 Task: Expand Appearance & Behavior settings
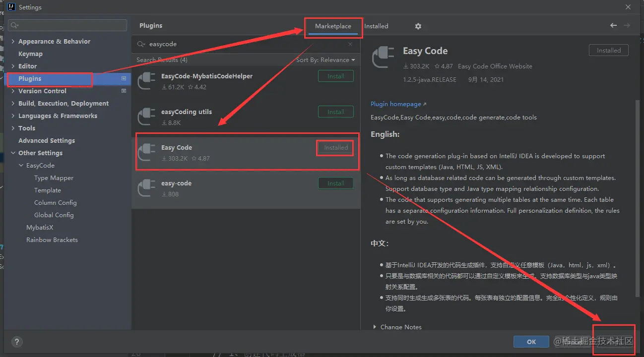[x=13, y=42]
